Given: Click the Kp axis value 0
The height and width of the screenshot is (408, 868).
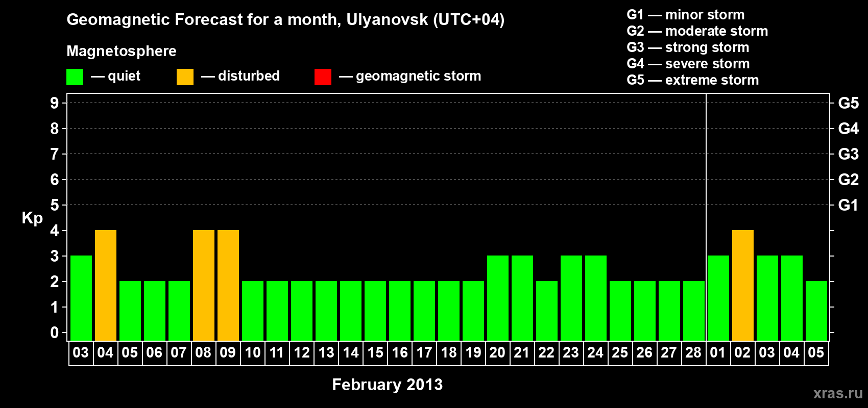Looking at the screenshot, I should [x=55, y=333].
